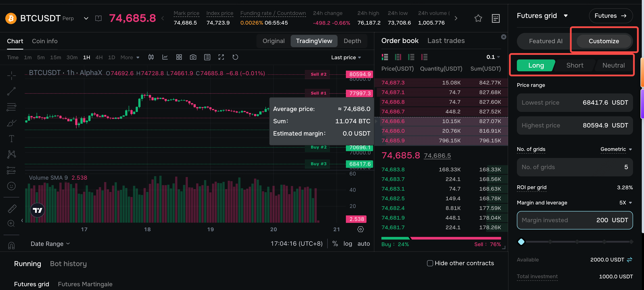This screenshot has height=290, width=644.
Task: Reset chart with refresh icon
Action: [x=235, y=57]
